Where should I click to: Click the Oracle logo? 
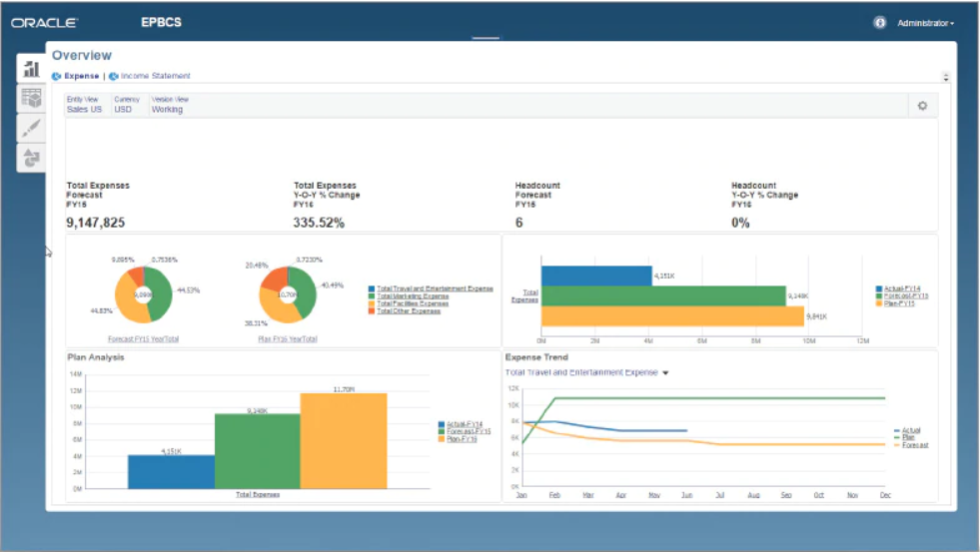pyautogui.click(x=45, y=22)
